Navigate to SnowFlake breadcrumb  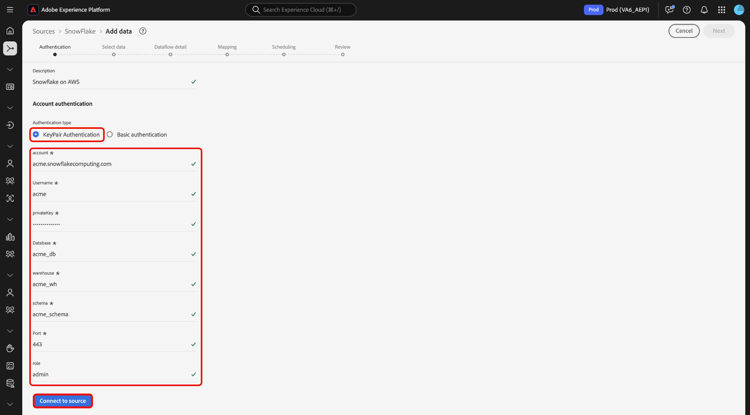(x=80, y=31)
